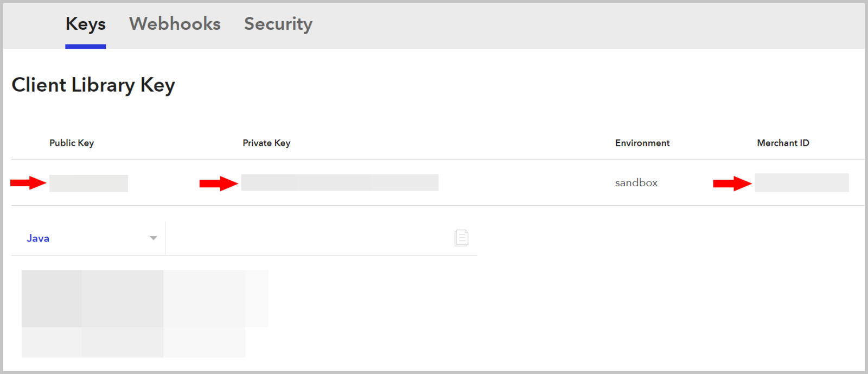Click the blurred Public Key value
The width and height of the screenshot is (868, 374).
pyautogui.click(x=88, y=183)
